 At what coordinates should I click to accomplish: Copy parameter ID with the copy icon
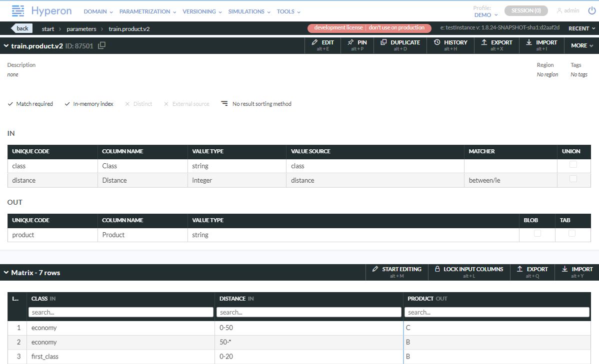coord(101,46)
